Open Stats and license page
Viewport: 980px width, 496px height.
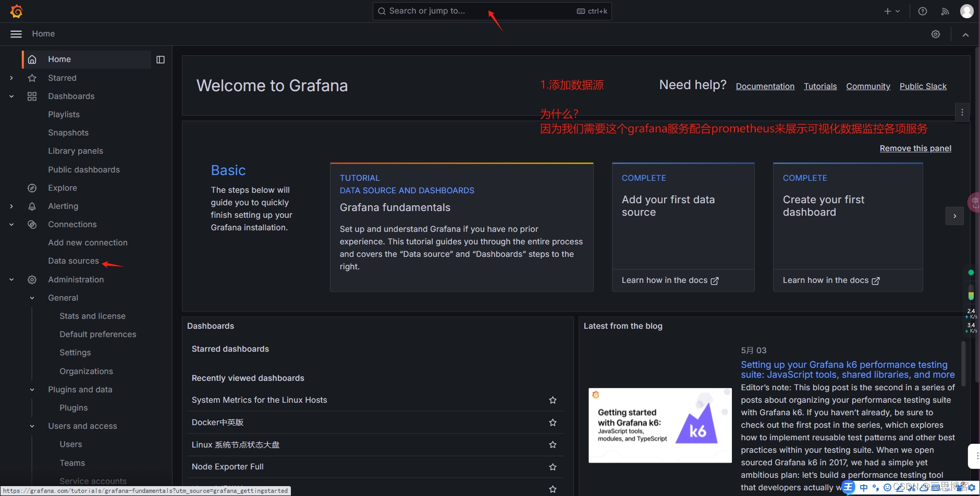92,316
